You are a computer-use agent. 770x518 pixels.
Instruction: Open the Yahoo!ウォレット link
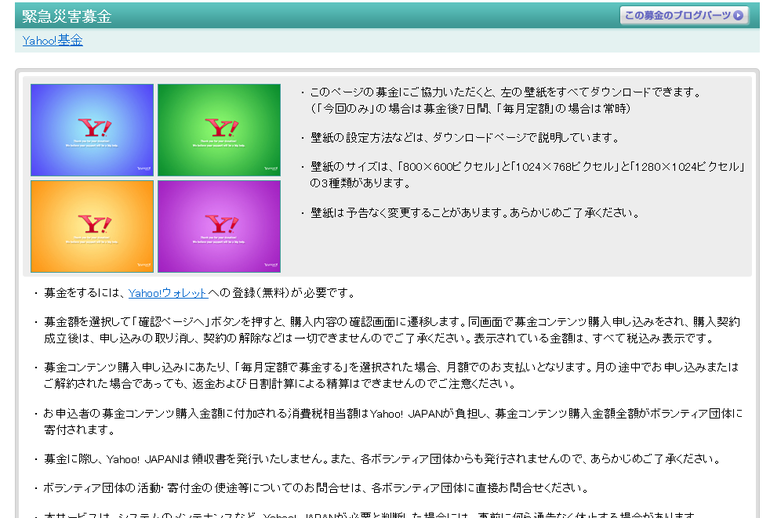[168, 293]
